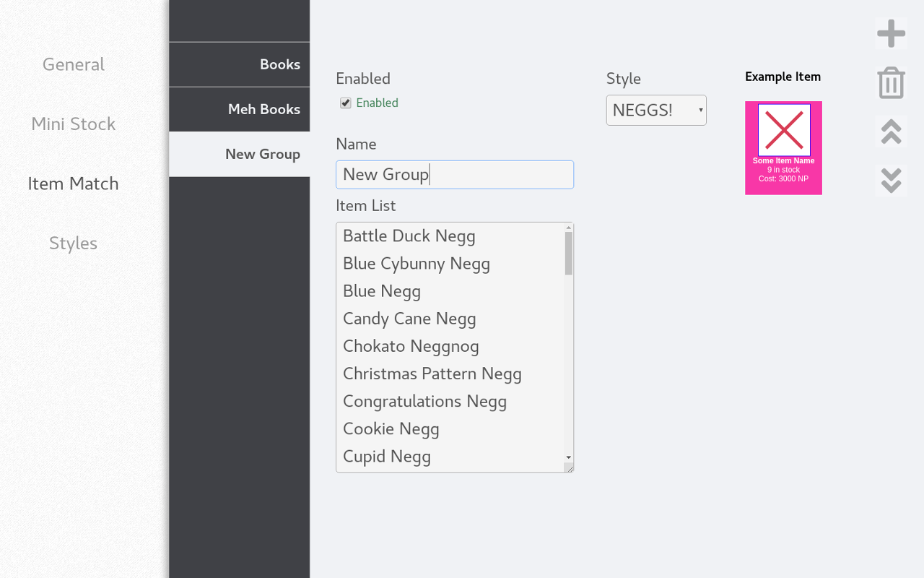Image resolution: width=924 pixels, height=578 pixels.
Task: Go to Mini Stock section
Action: pyautogui.click(x=74, y=124)
